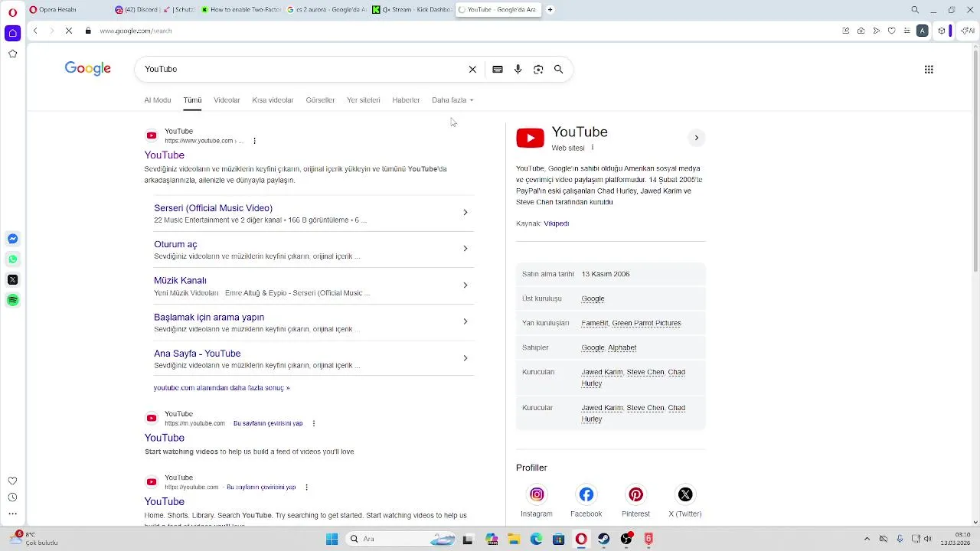Click the Google logo

click(x=88, y=68)
